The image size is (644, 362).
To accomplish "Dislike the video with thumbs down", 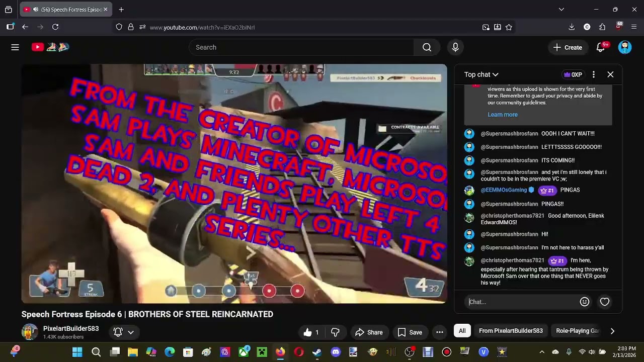I will [336, 332].
